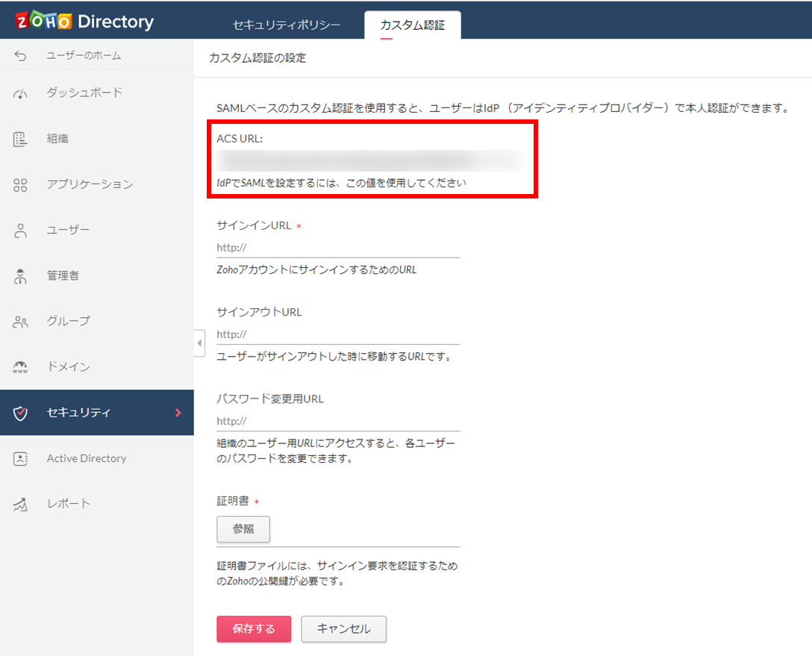Collapse the sidebar using the handle arrow

point(199,343)
